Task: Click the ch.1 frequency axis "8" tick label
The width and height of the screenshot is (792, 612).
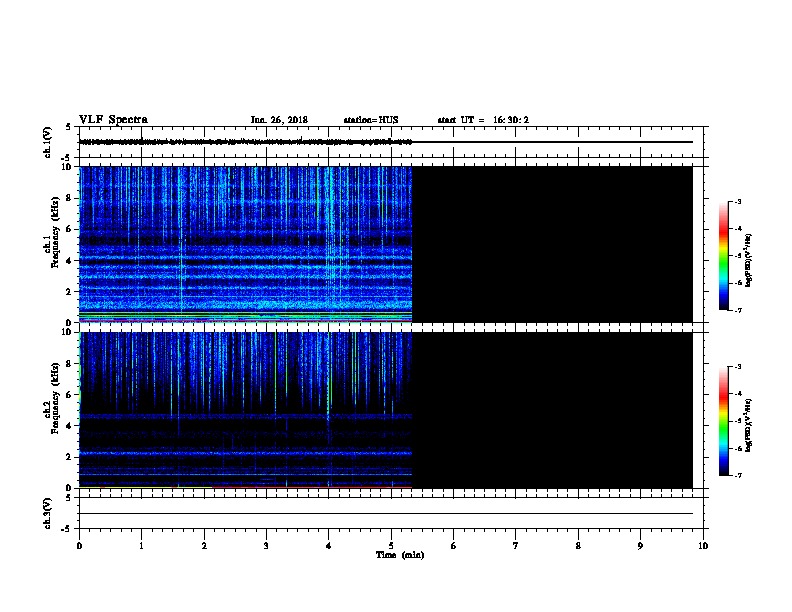Action: [70, 198]
